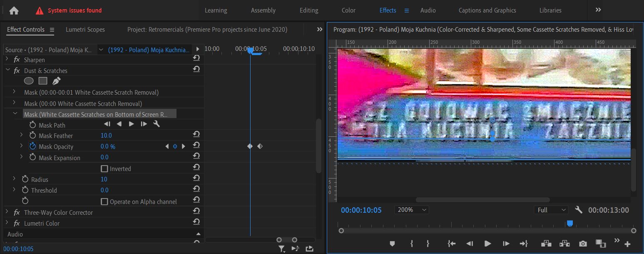Switch to the Libraries workspace

(550, 10)
